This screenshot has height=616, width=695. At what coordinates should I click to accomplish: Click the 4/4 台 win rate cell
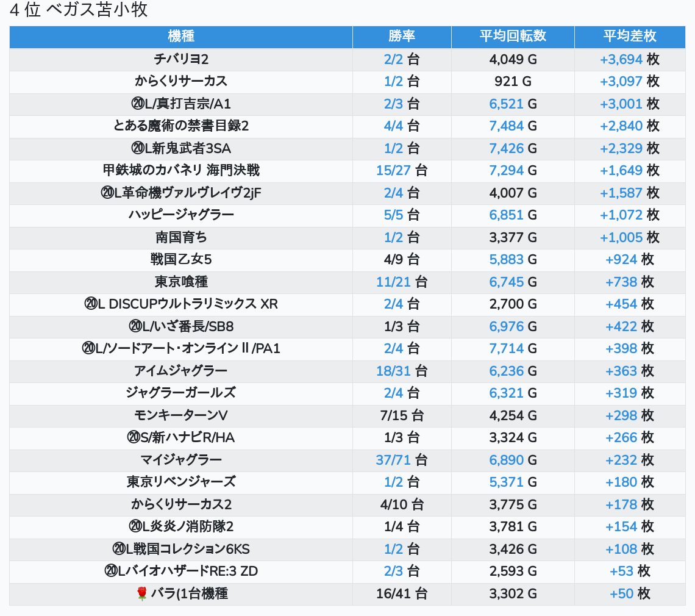click(402, 126)
